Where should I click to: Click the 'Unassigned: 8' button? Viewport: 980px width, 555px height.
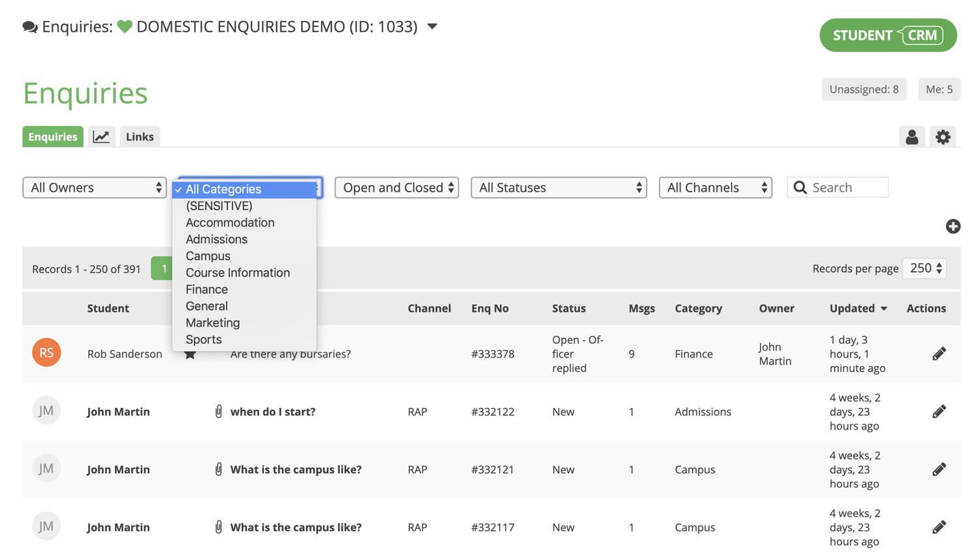pyautogui.click(x=864, y=89)
